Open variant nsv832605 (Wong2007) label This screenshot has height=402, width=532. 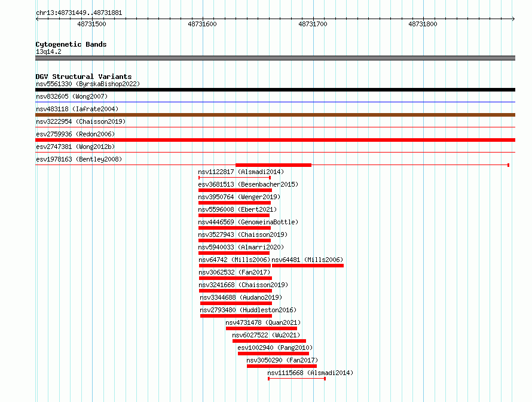tap(72, 96)
